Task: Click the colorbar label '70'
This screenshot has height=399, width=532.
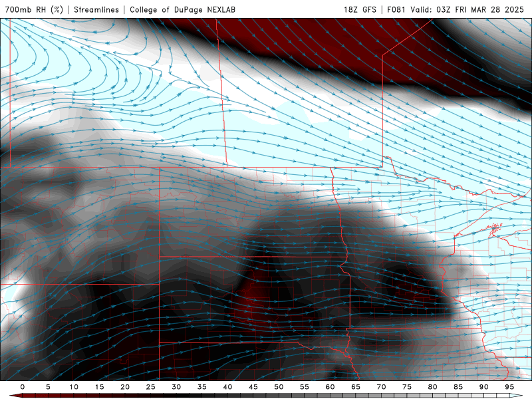Action: [381, 387]
